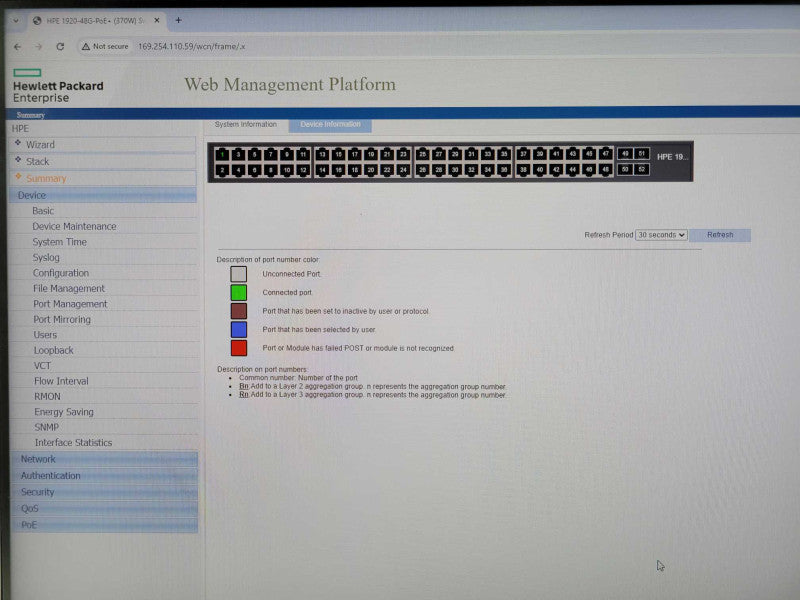Expand the Authentication section

104,476
